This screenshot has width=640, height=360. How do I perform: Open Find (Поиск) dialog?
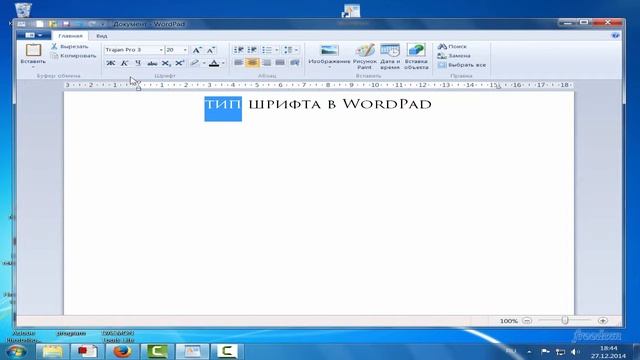[x=452, y=47]
